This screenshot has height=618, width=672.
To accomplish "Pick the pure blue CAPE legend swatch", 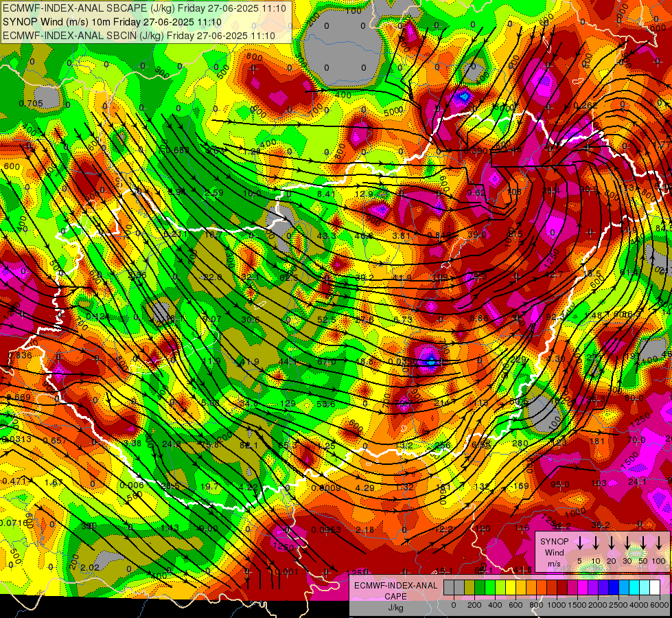I will tap(614, 587).
